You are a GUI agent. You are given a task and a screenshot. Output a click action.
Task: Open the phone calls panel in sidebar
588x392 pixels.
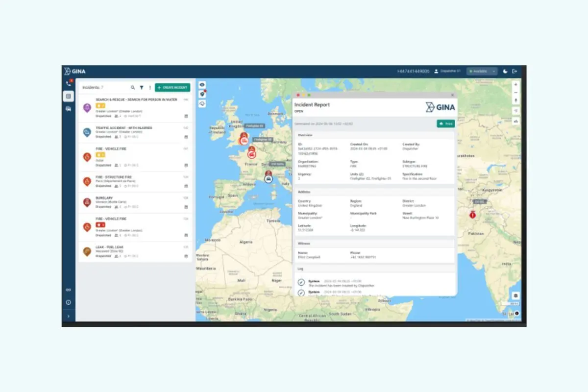pyautogui.click(x=69, y=84)
